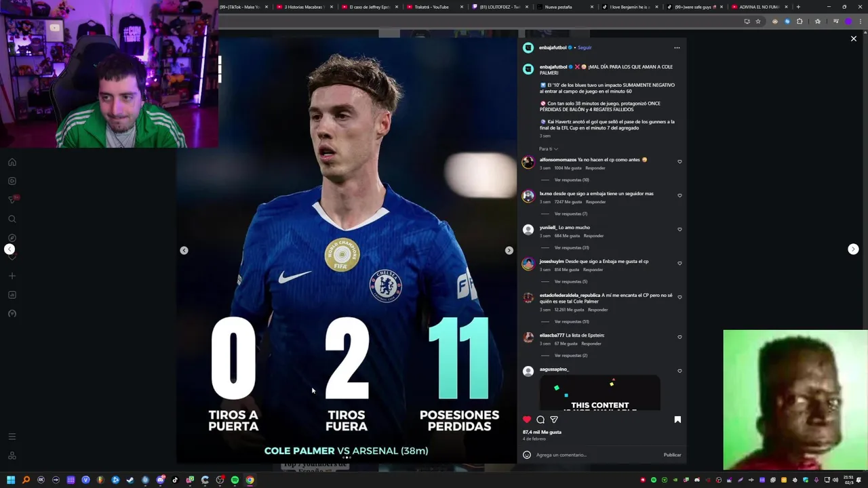Like the comment by lx.mo
Image resolution: width=868 pixels, height=488 pixels.
[x=679, y=195]
